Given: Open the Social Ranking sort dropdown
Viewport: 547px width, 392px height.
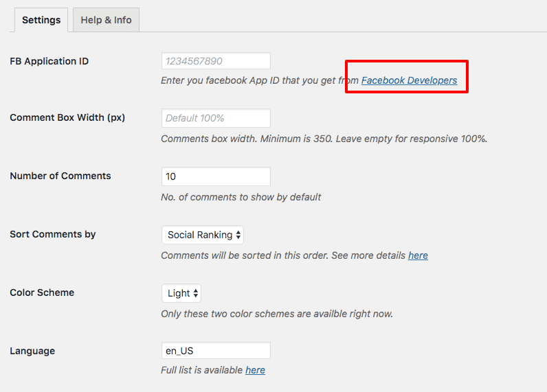Looking at the screenshot, I should (x=203, y=235).
